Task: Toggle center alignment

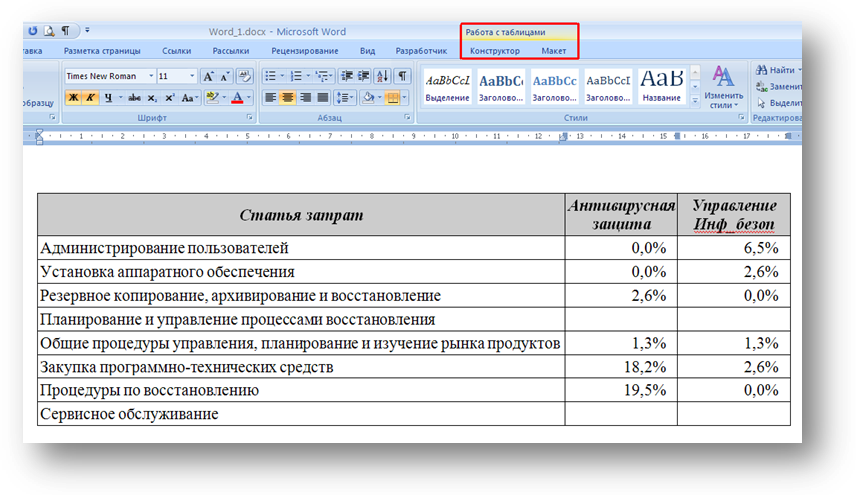Action: (x=288, y=98)
